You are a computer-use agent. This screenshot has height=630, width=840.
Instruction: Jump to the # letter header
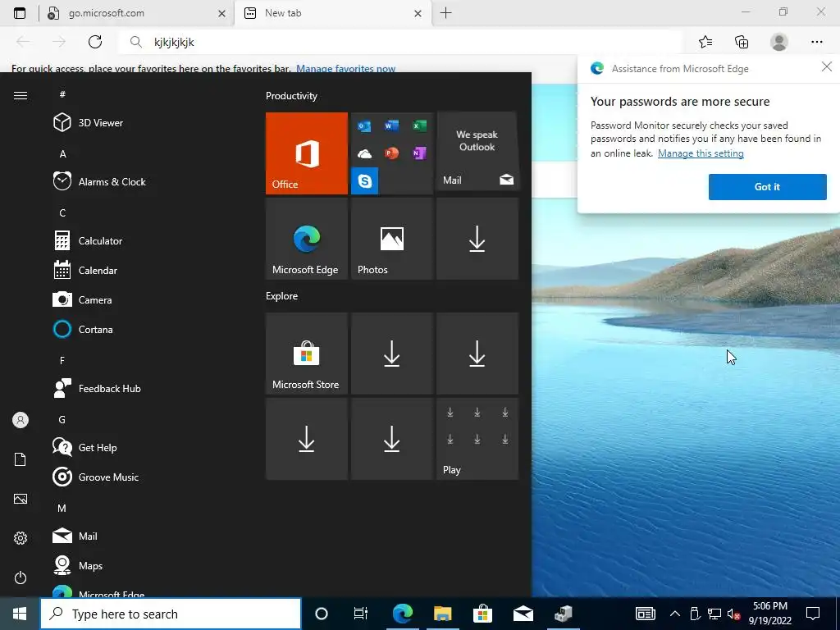[x=62, y=94]
